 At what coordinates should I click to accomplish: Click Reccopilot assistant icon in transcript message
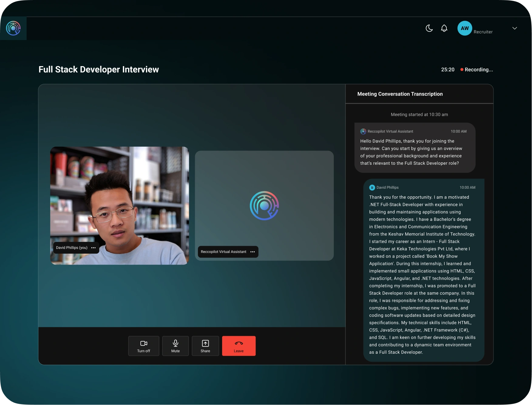[x=363, y=131]
